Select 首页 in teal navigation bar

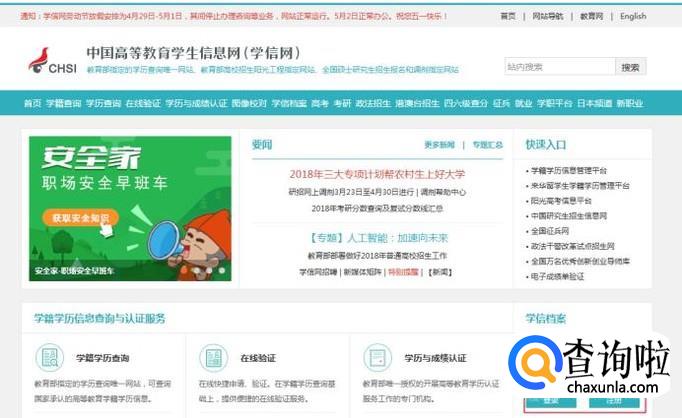[x=33, y=103]
